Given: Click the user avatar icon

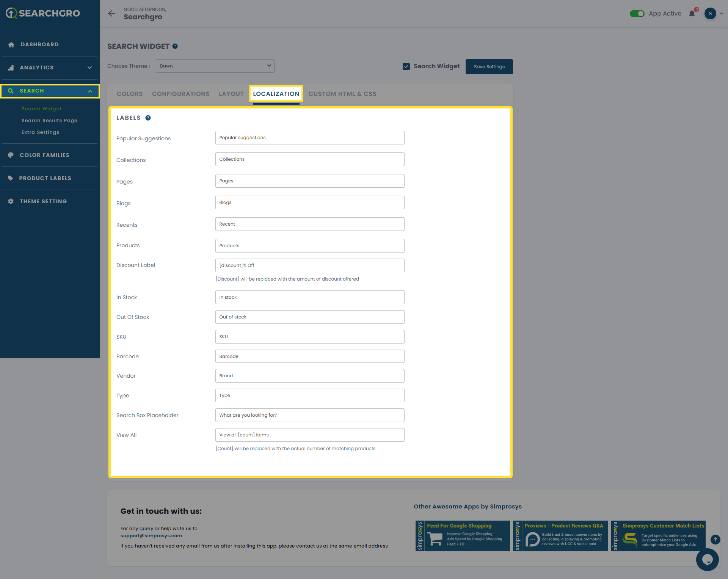Looking at the screenshot, I should (710, 14).
